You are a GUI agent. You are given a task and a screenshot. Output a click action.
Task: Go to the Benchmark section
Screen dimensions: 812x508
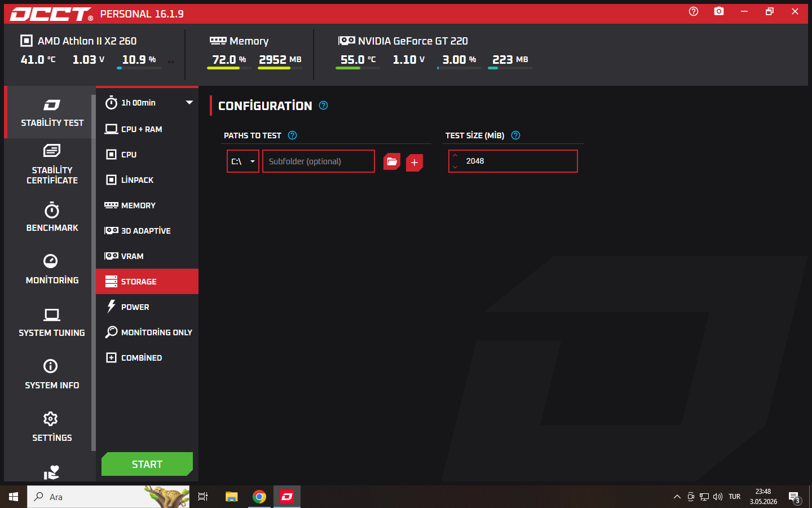coord(52,217)
